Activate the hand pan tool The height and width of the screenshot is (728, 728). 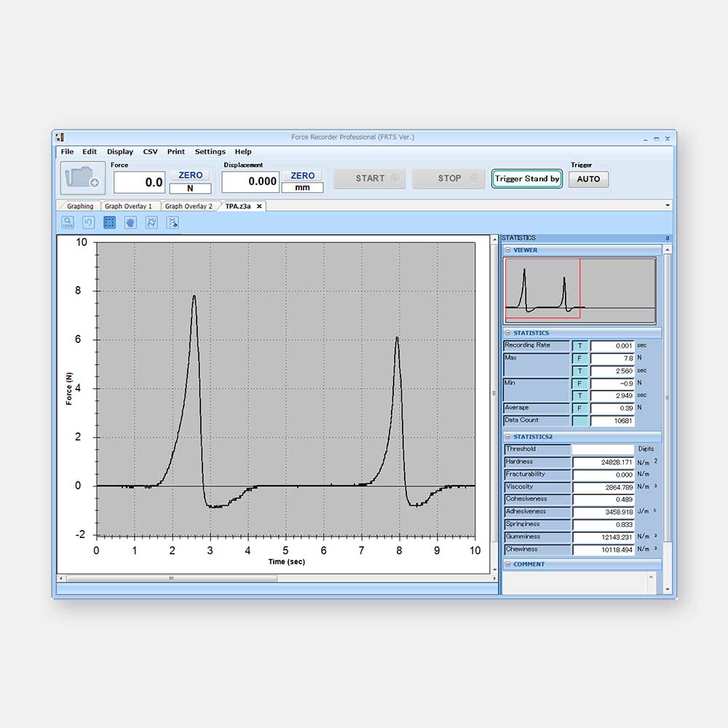[x=130, y=223]
